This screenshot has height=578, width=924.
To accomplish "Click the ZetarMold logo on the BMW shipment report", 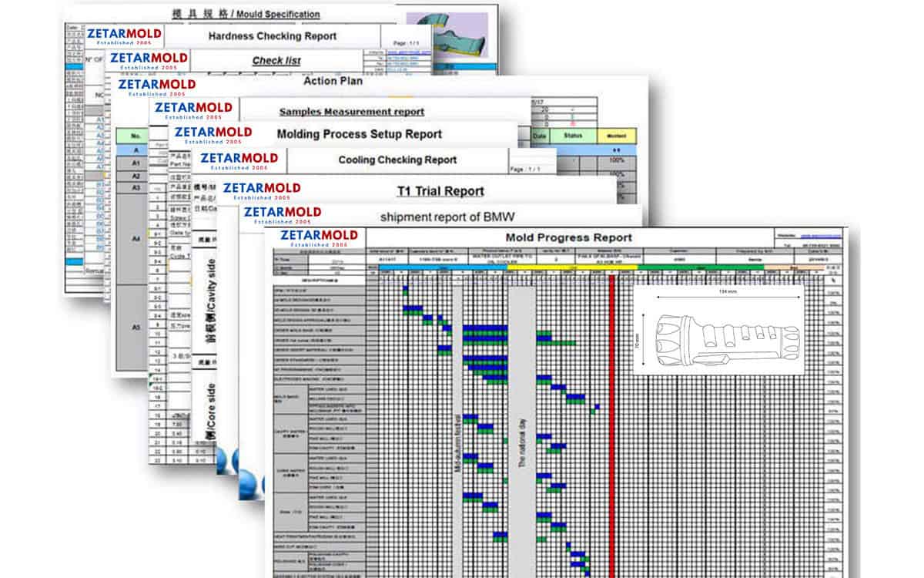I will click(x=281, y=215).
